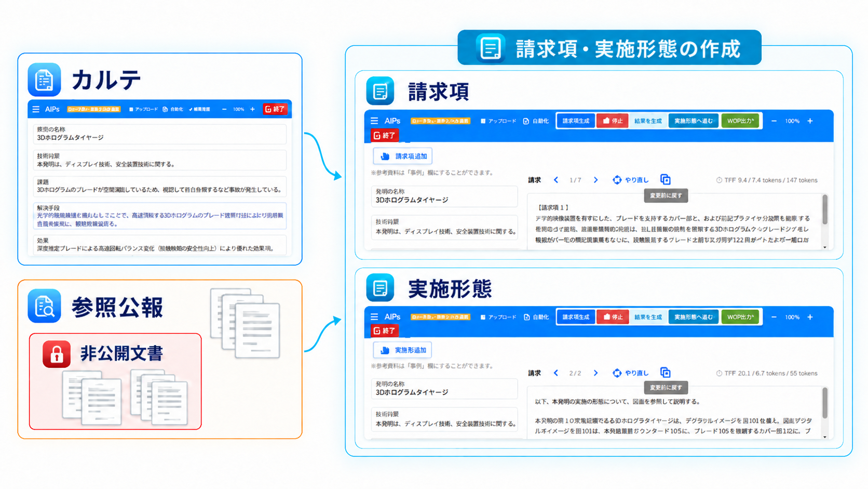
Task: Click the red 停止 button in 実施形態 panel
Action: (613, 316)
